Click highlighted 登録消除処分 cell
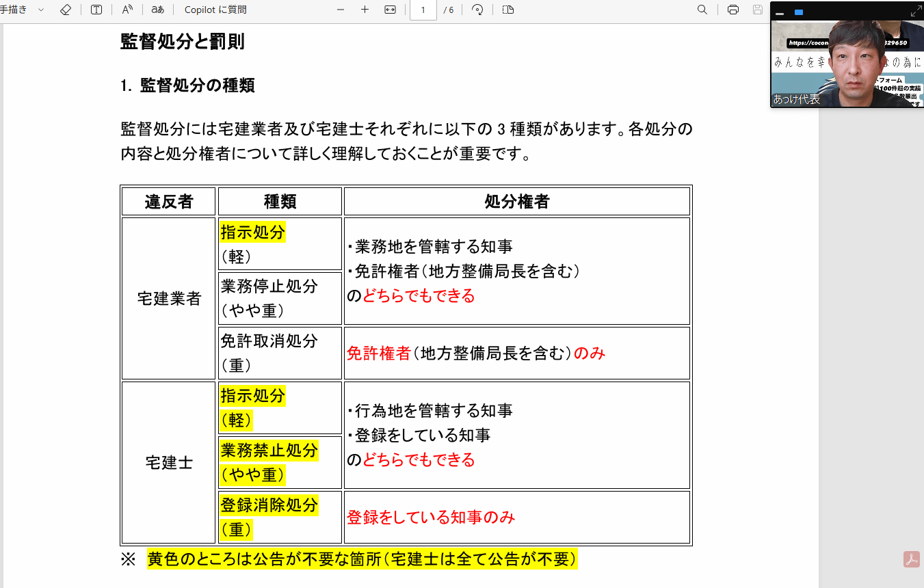 click(x=280, y=517)
